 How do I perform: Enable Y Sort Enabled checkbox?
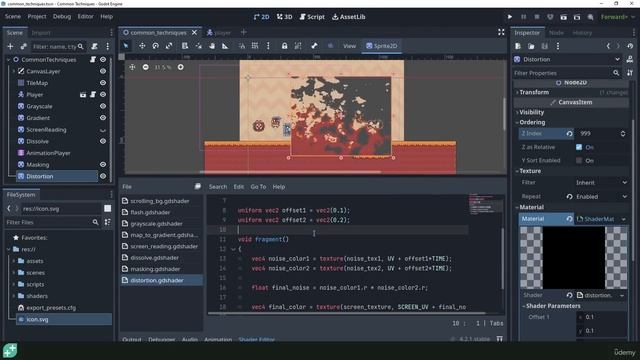[579, 160]
